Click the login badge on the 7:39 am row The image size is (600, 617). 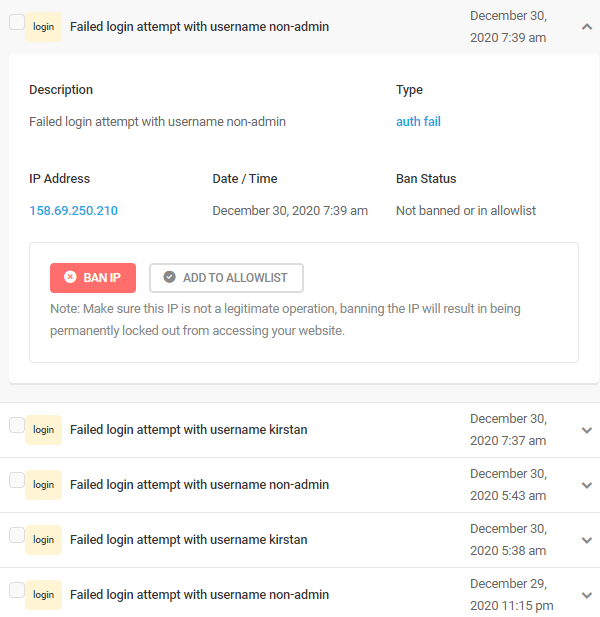[x=43, y=27]
